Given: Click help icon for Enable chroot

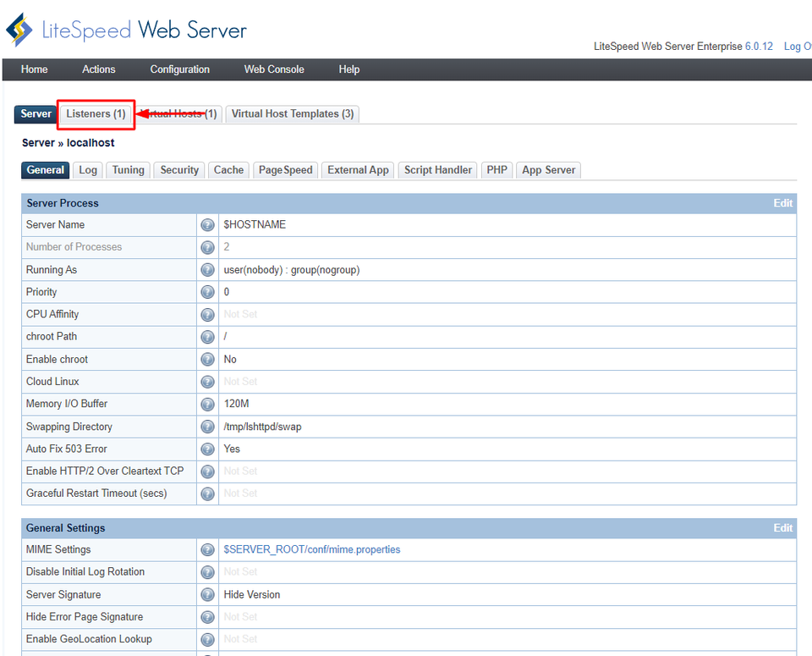Looking at the screenshot, I should (207, 360).
